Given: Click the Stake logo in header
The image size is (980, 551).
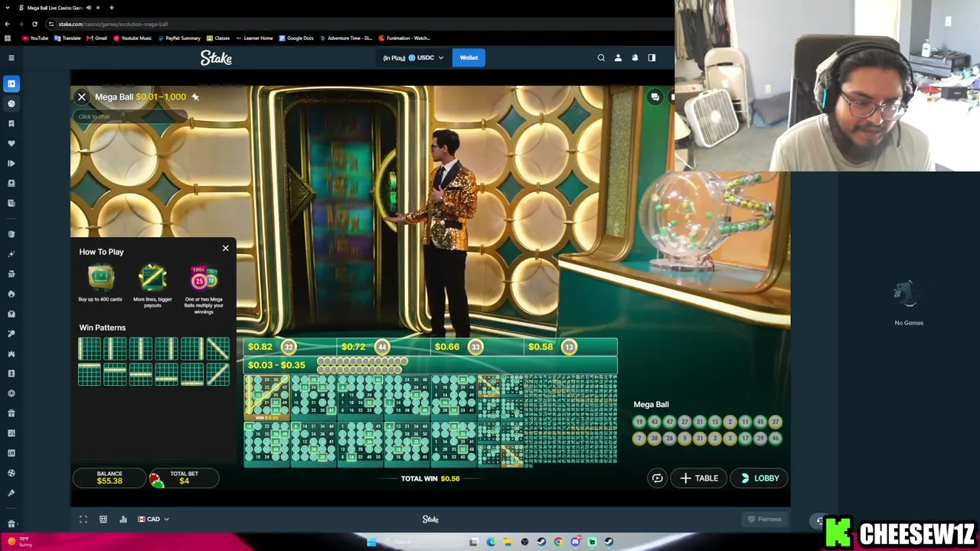Looking at the screenshot, I should pos(216,58).
